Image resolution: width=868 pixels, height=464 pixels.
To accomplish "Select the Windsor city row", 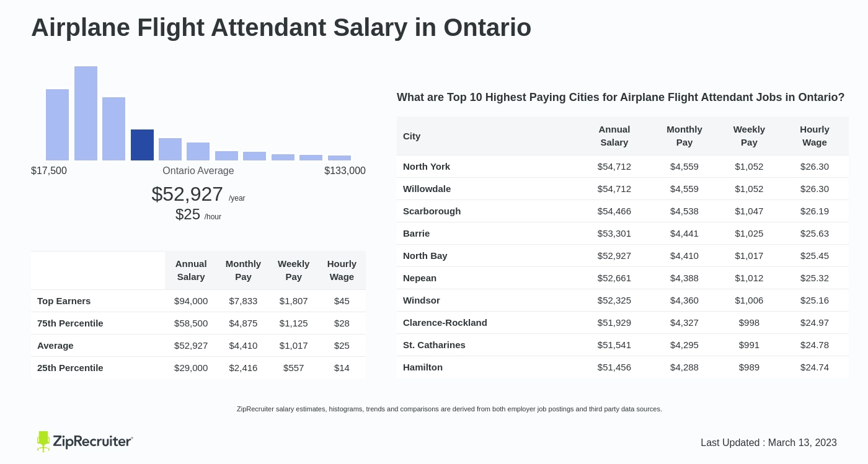I will pyautogui.click(x=623, y=300).
